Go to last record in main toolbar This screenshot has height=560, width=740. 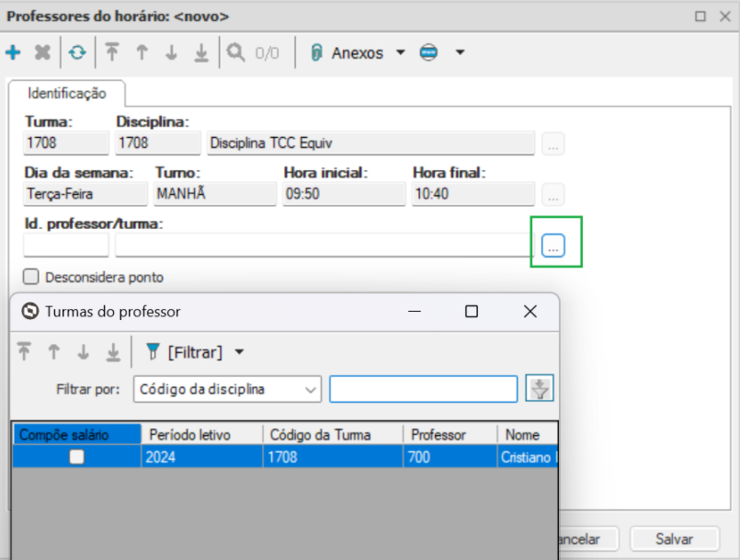coord(201,52)
